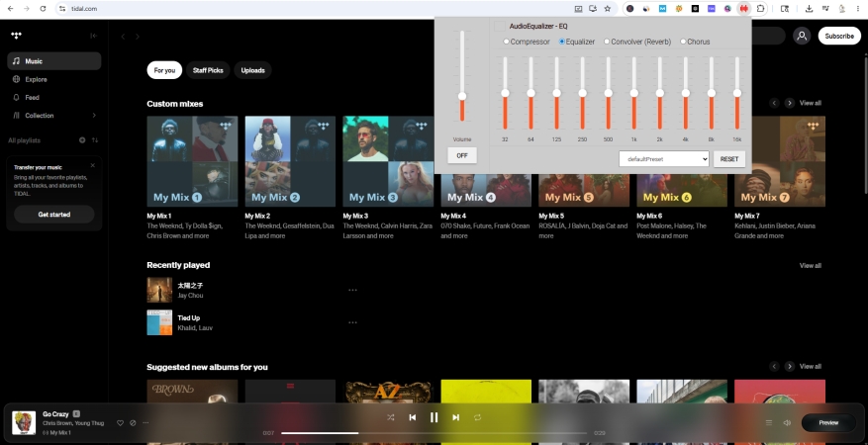Viewport: 868px width, 445px height.
Task: View all Custom mixes
Action: click(x=811, y=103)
